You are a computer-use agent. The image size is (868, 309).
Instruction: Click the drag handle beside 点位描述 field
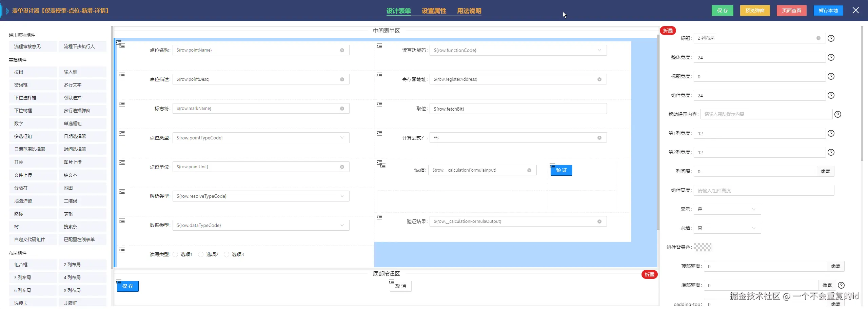(122, 75)
